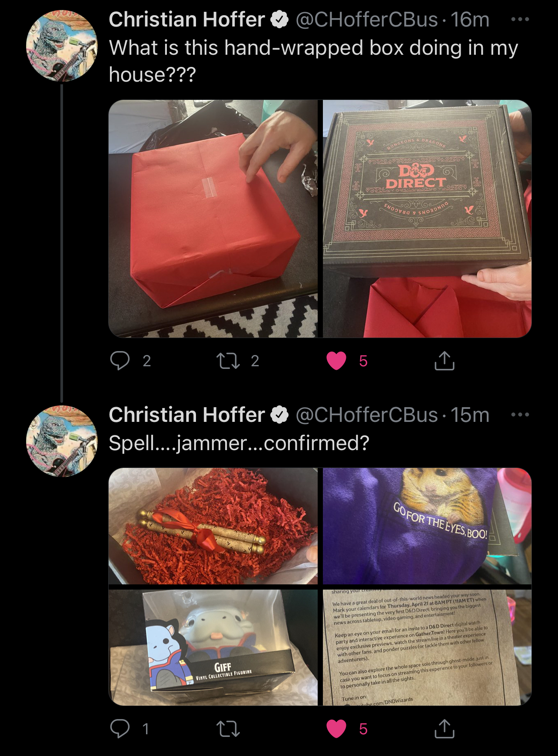Screen dimensions: 558x756
Task: Unlike the first tweet's pink heart
Action: 336,361
